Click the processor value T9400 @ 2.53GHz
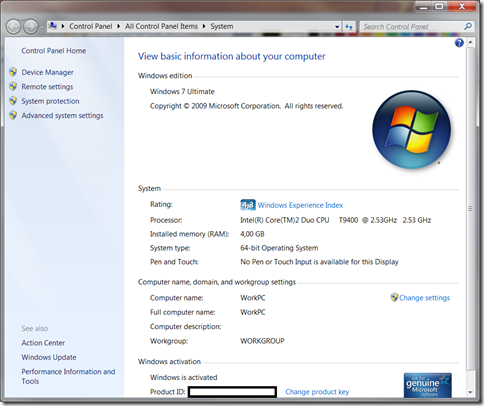The height and width of the screenshot is (406, 484). tap(368, 220)
